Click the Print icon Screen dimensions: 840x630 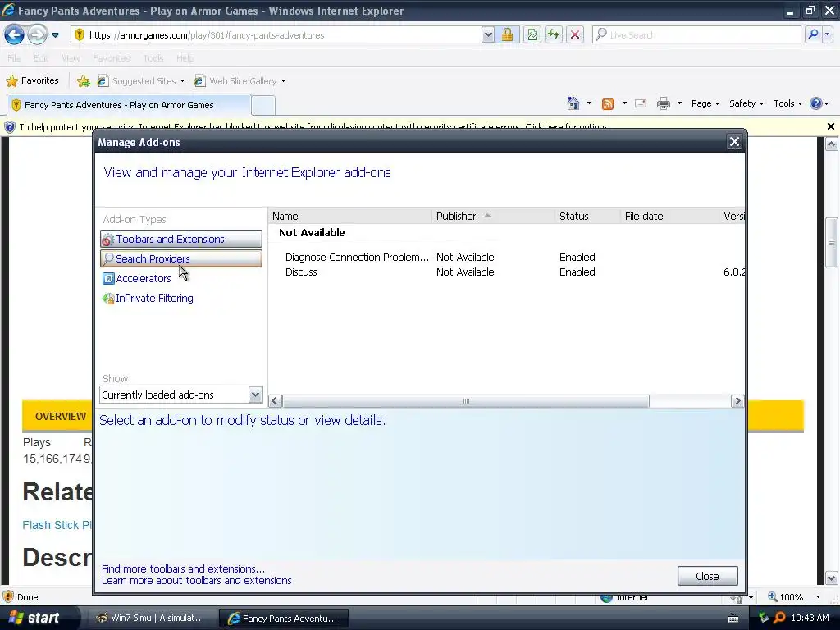[x=663, y=103]
